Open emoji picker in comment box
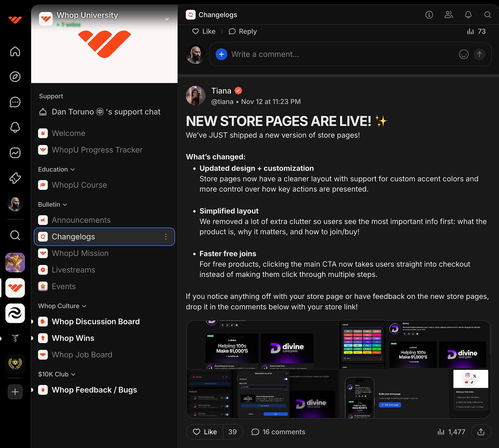This screenshot has height=448, width=499. click(x=464, y=54)
